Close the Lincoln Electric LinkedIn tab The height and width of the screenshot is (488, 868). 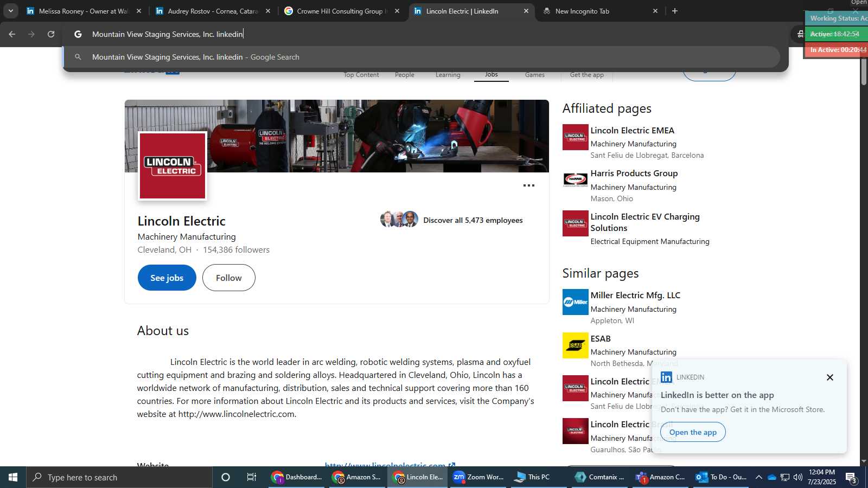point(526,11)
